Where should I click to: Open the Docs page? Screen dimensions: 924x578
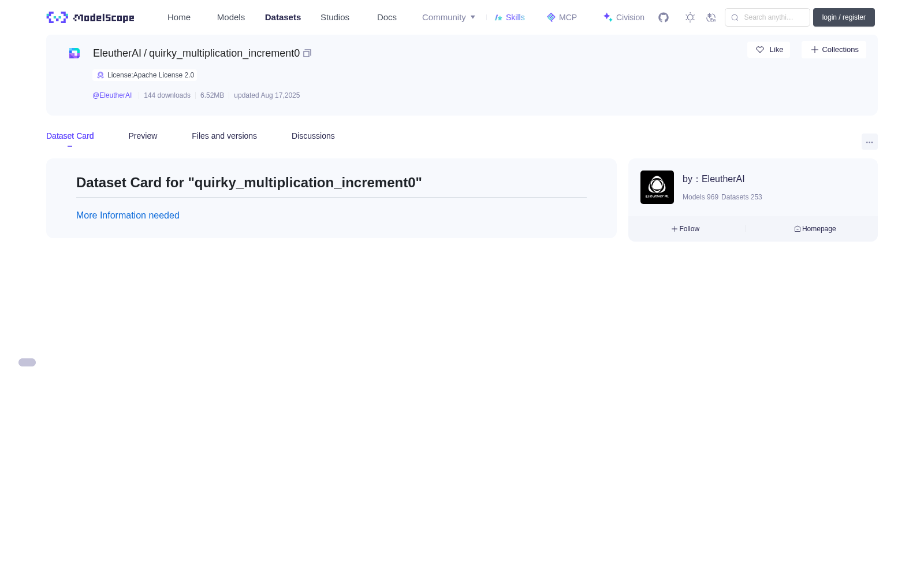point(387,17)
